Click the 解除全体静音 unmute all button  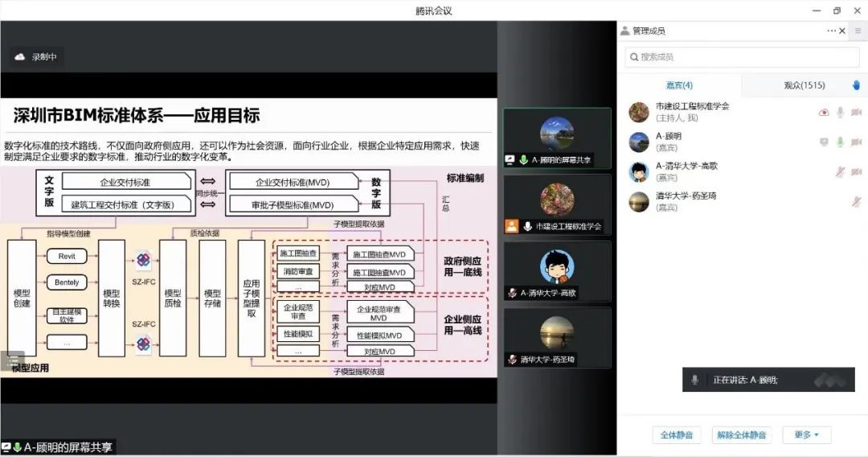pyautogui.click(x=742, y=435)
